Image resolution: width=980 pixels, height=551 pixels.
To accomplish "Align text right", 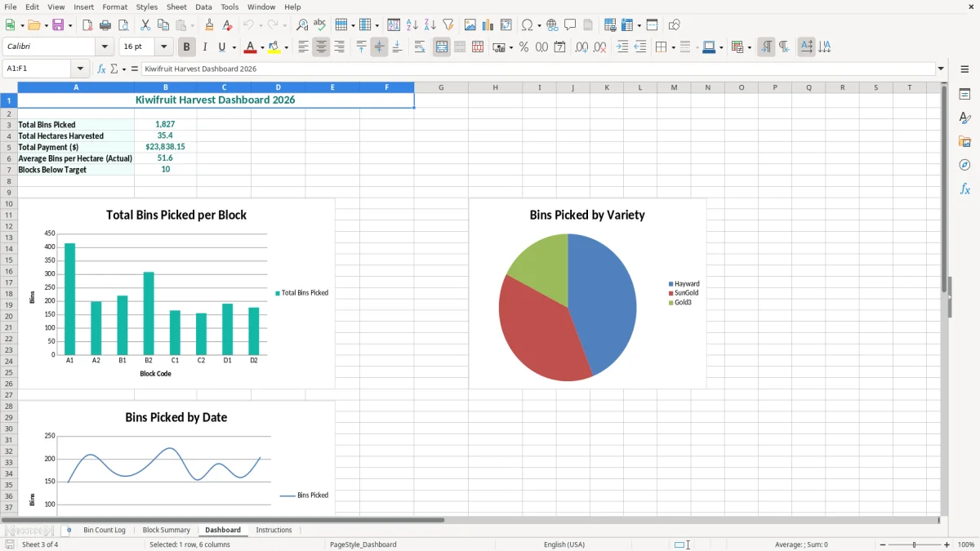I will (x=339, y=47).
